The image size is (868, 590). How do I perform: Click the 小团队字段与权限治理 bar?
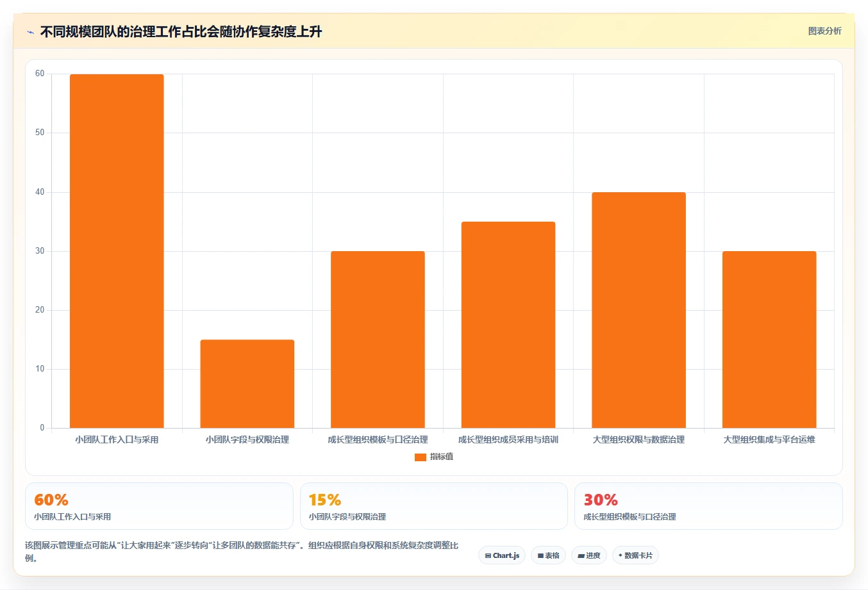point(247,384)
